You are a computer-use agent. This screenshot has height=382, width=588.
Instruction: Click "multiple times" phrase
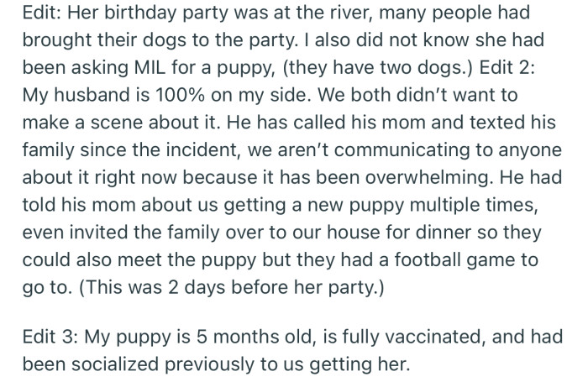(x=474, y=205)
